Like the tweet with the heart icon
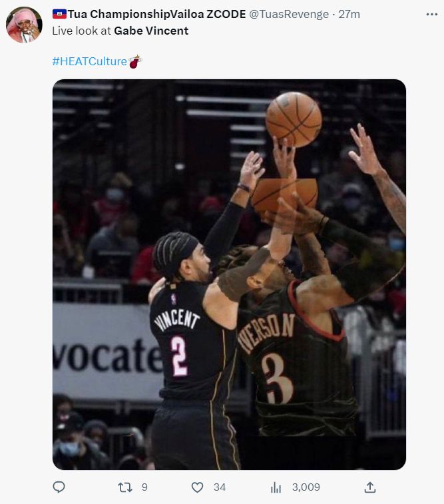 click(197, 487)
